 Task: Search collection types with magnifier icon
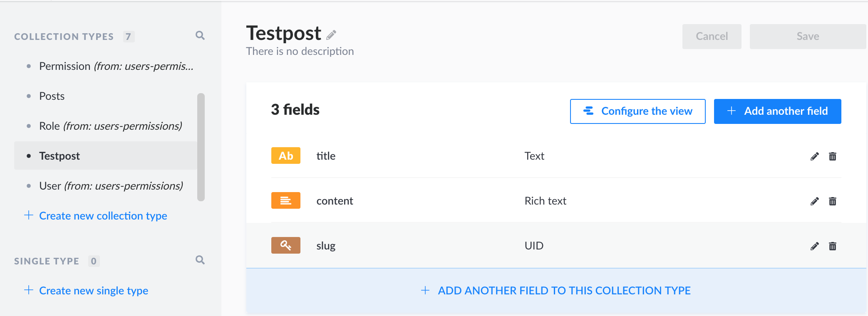point(200,36)
